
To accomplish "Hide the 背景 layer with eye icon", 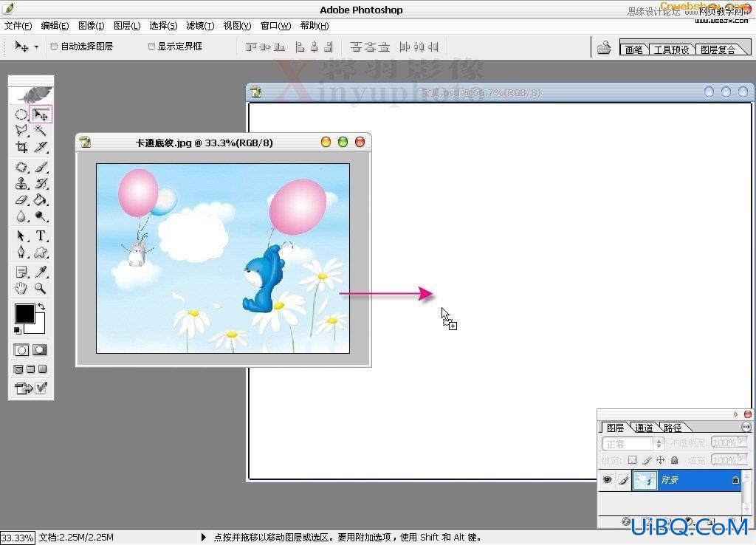I will point(607,480).
